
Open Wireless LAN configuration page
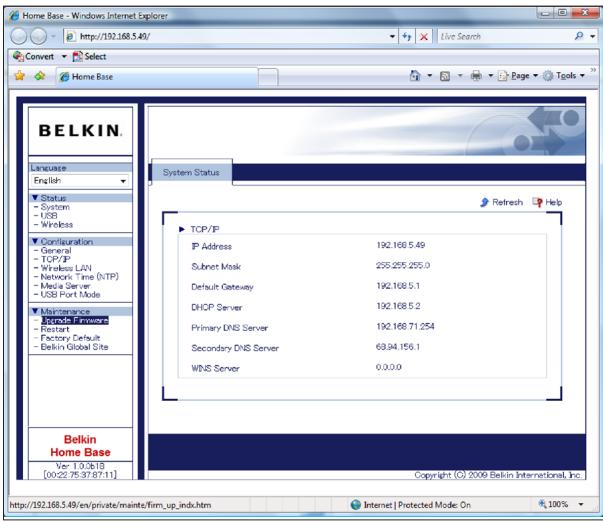pos(66,268)
